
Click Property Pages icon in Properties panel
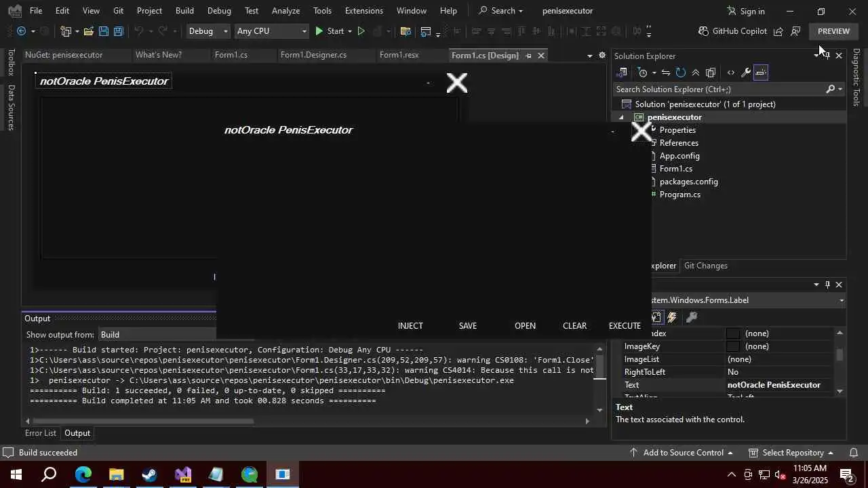pyautogui.click(x=692, y=317)
